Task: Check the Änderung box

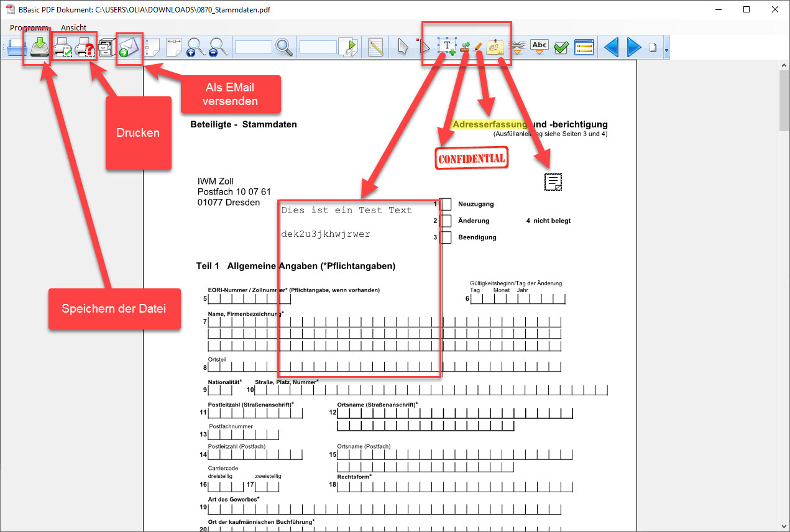Action: [x=445, y=221]
